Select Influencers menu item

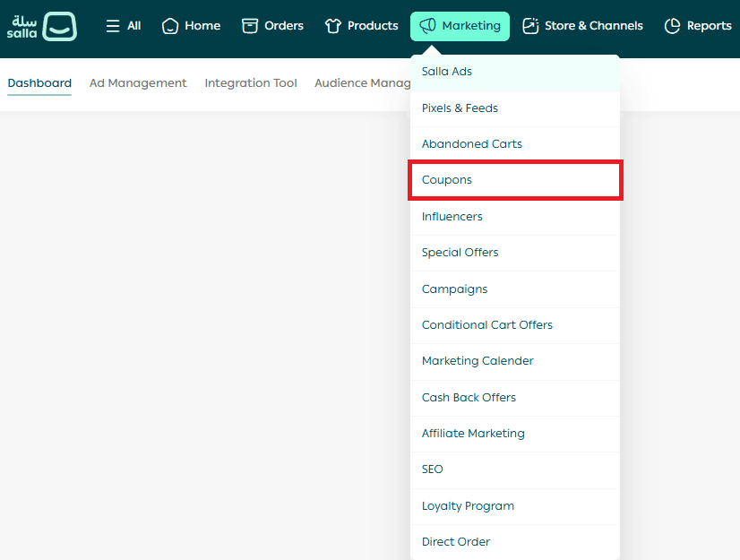pyautogui.click(x=452, y=217)
